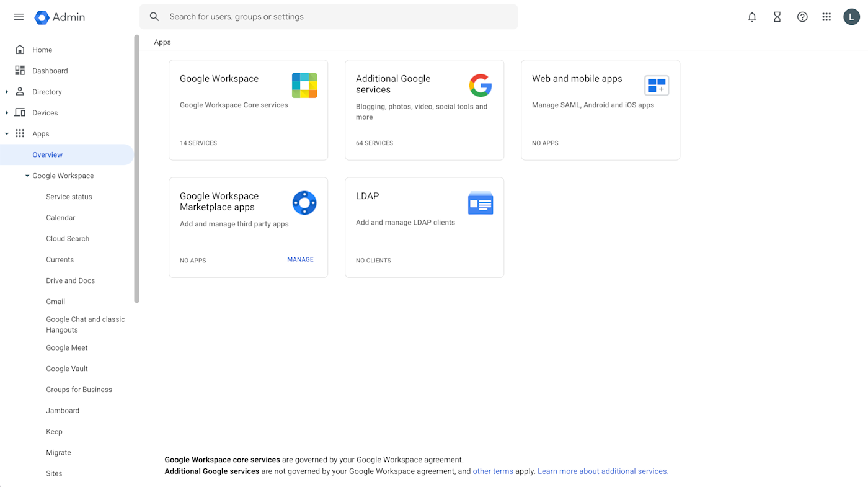Click the Apps breadcrumb
Viewport: 868px width, 487px height.
tap(162, 42)
